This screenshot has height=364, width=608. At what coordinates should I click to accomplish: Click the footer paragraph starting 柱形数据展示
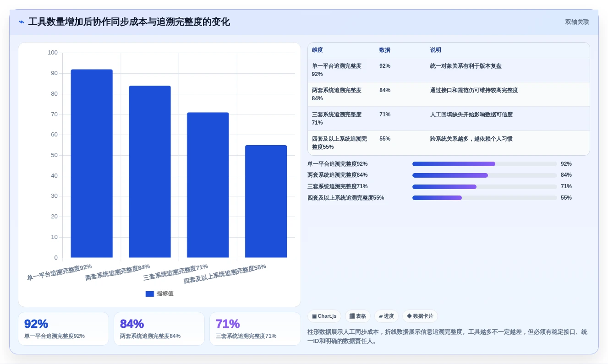click(x=447, y=337)
